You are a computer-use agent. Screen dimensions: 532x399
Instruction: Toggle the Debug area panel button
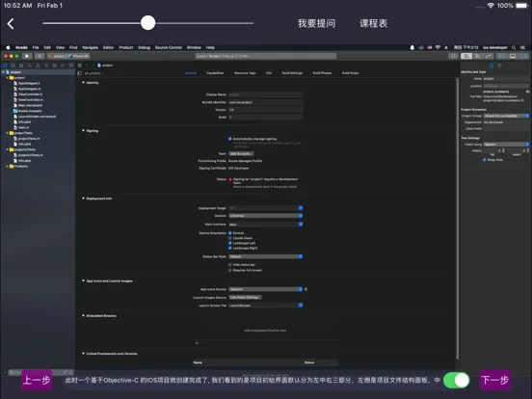513,56
